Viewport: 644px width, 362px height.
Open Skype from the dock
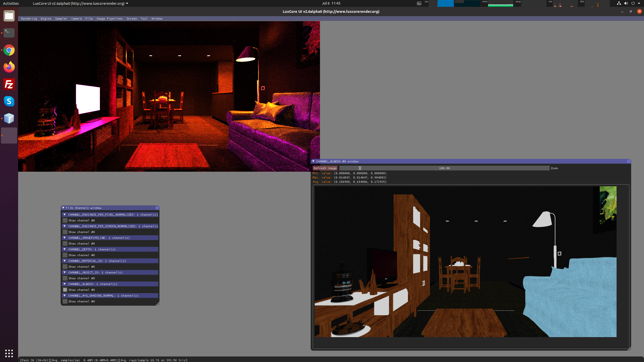tap(9, 101)
